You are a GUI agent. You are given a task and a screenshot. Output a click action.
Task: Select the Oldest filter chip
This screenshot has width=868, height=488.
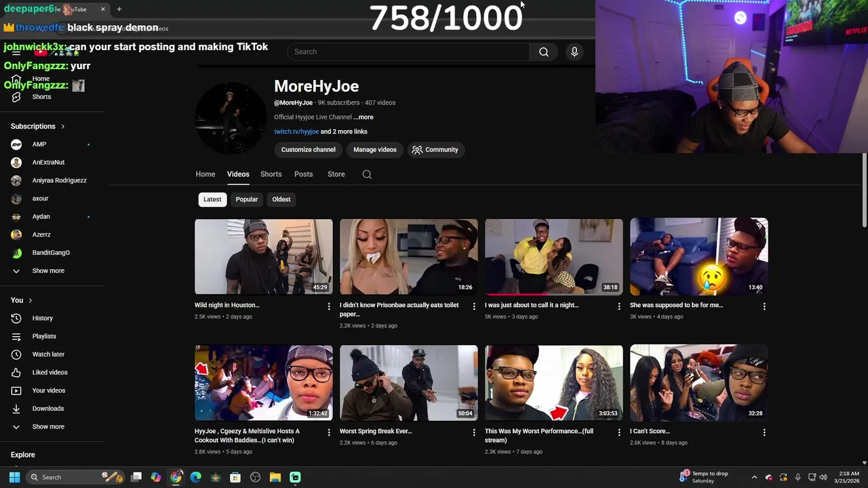tap(281, 199)
